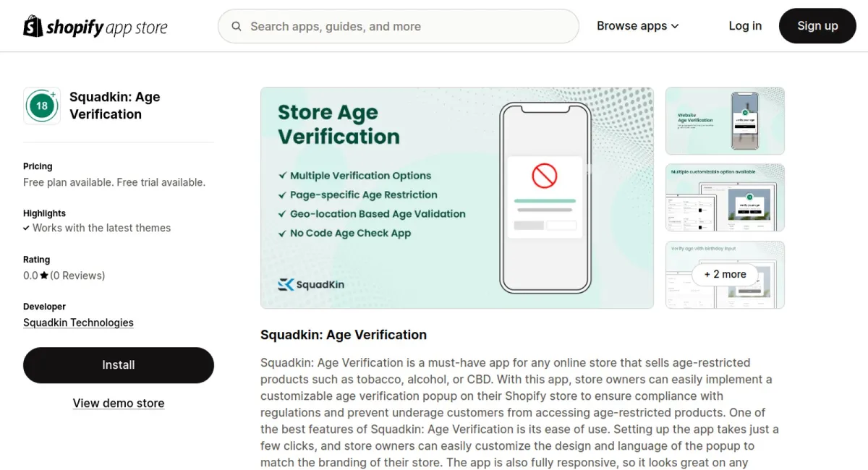
Task: Open the main Store Age Verification image
Action: click(456, 197)
